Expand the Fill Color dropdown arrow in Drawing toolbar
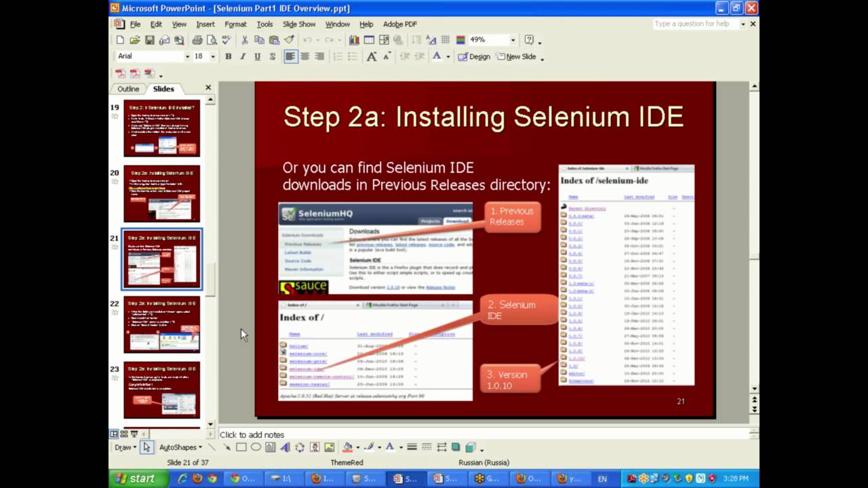 pyautogui.click(x=358, y=447)
